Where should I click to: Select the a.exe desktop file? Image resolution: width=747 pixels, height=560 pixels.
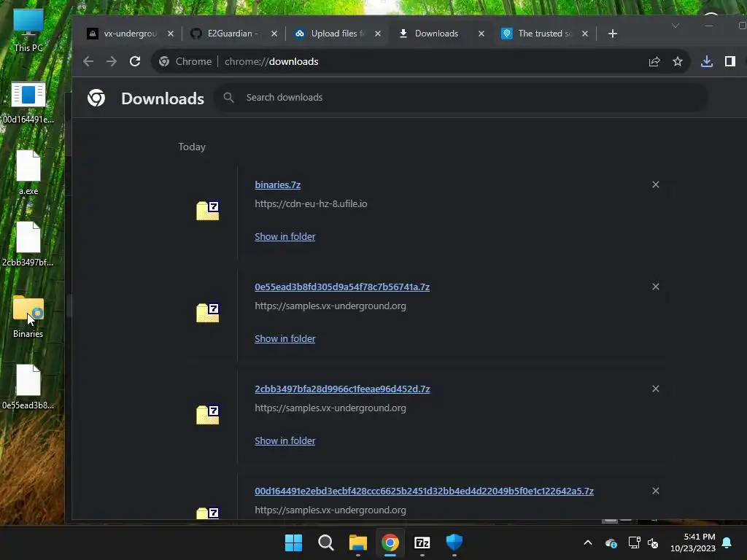pos(28,173)
